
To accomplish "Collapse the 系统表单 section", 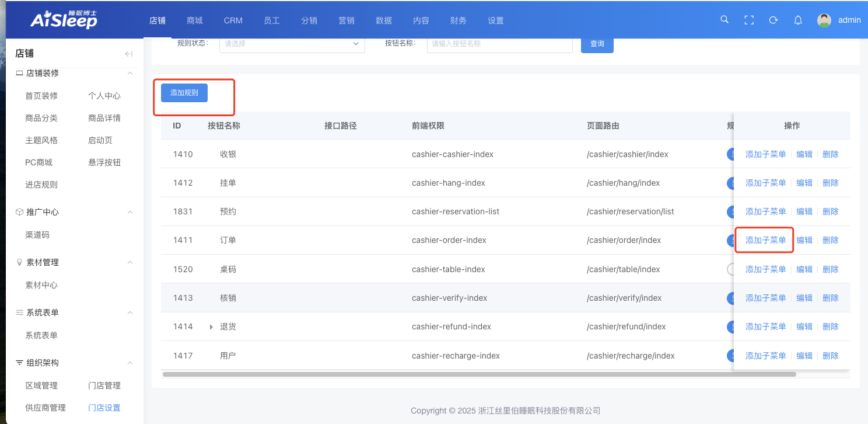I will [x=130, y=312].
